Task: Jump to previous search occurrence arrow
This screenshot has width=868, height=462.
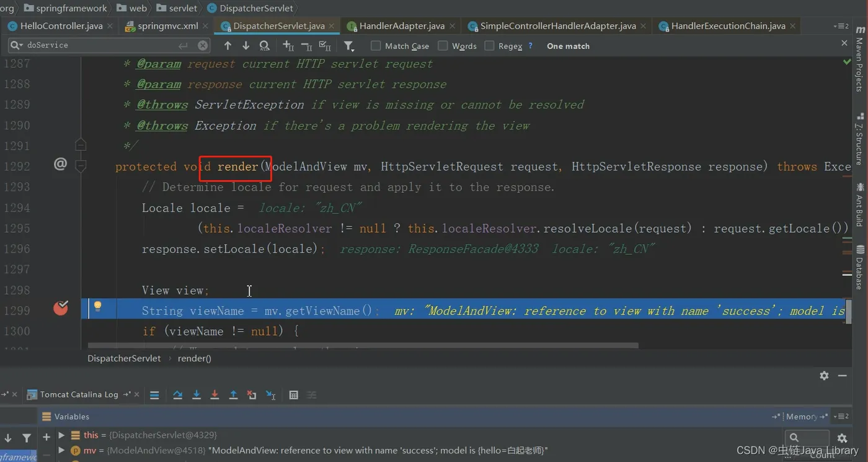Action: point(228,45)
